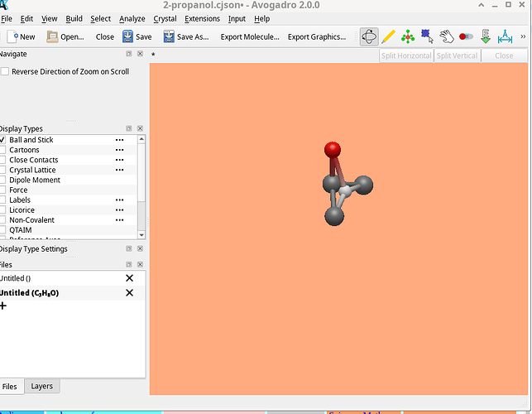Open the Extensions menu
This screenshot has height=414, width=532.
click(202, 19)
